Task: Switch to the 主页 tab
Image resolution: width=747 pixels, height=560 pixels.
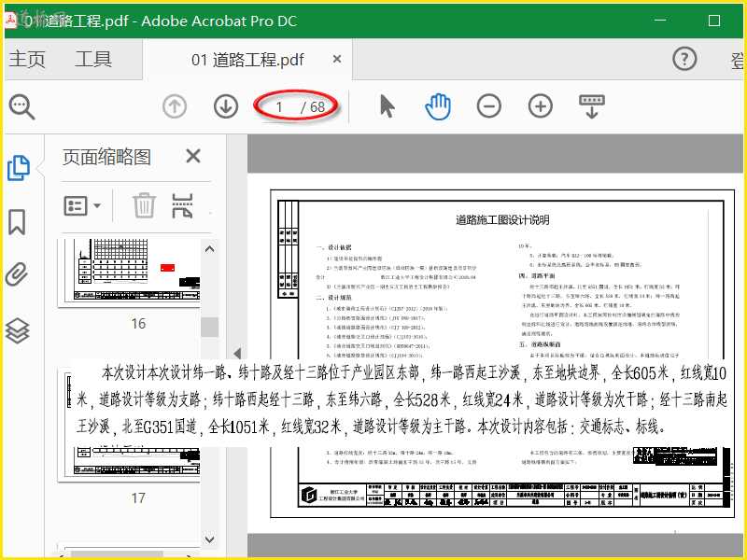Action: (27, 60)
